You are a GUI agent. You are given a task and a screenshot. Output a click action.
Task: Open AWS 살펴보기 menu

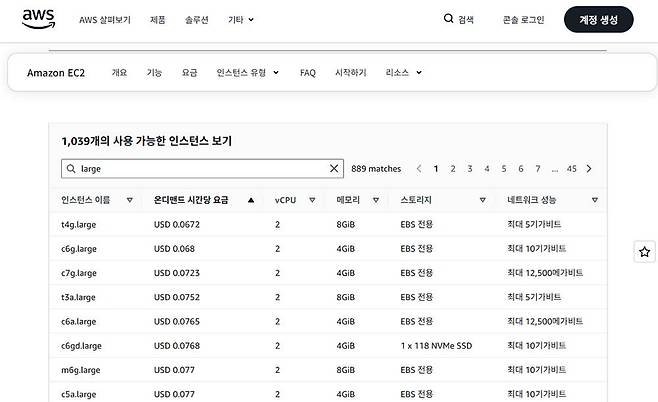pos(105,20)
